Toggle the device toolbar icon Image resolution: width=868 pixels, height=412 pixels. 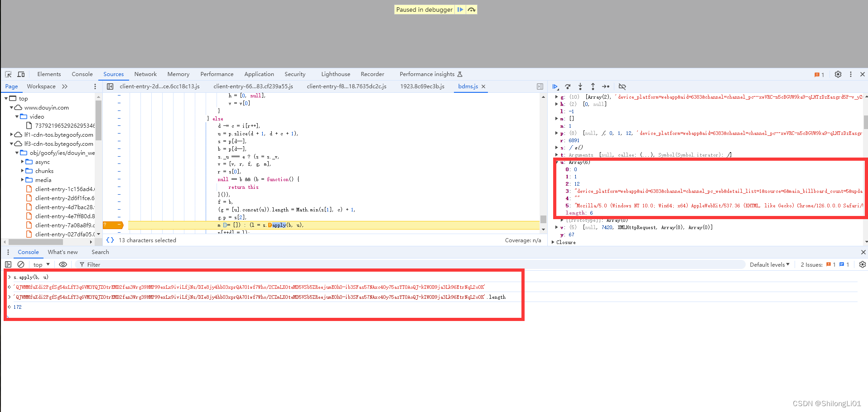[21, 74]
